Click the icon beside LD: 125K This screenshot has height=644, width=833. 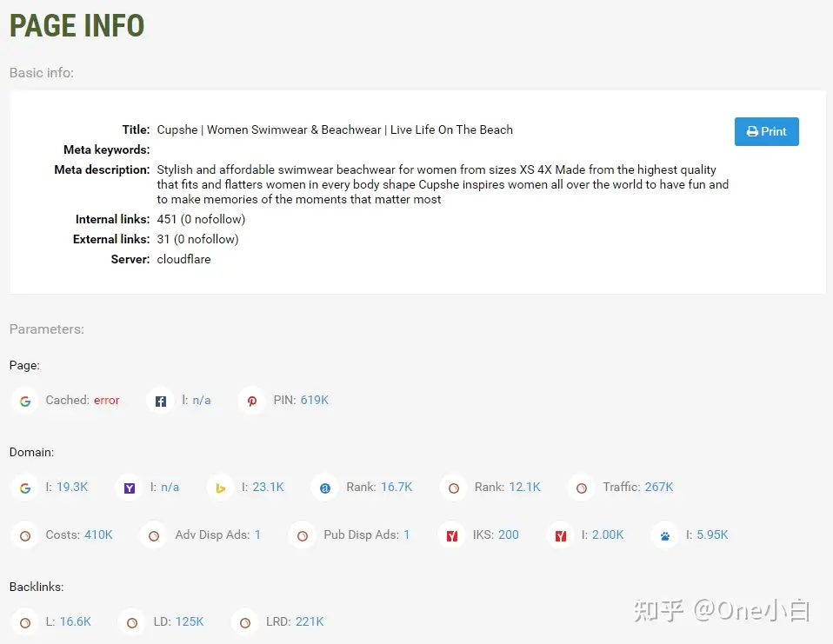[x=132, y=623]
